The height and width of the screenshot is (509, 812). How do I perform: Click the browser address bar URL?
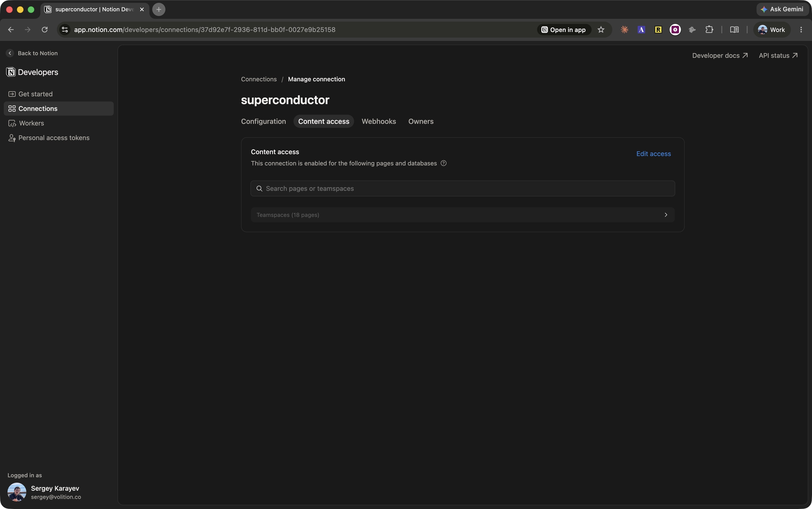(205, 30)
